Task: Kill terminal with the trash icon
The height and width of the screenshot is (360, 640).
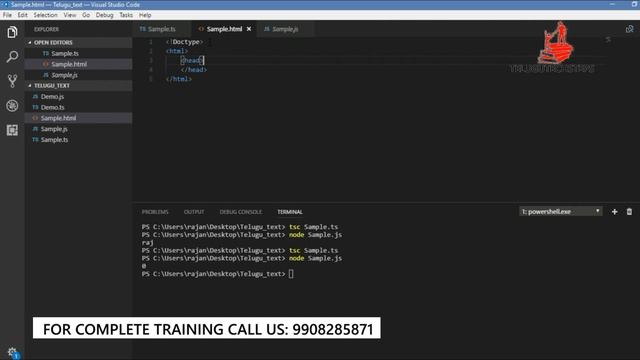Action: tap(629, 211)
